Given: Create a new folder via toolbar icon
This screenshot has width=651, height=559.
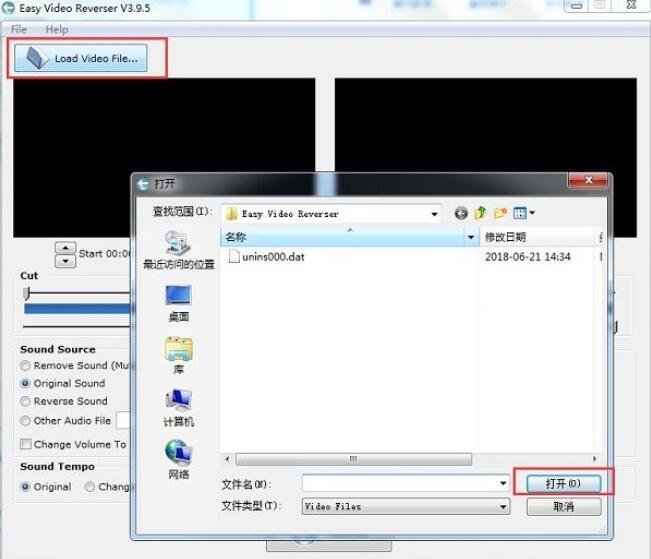Looking at the screenshot, I should click(501, 213).
